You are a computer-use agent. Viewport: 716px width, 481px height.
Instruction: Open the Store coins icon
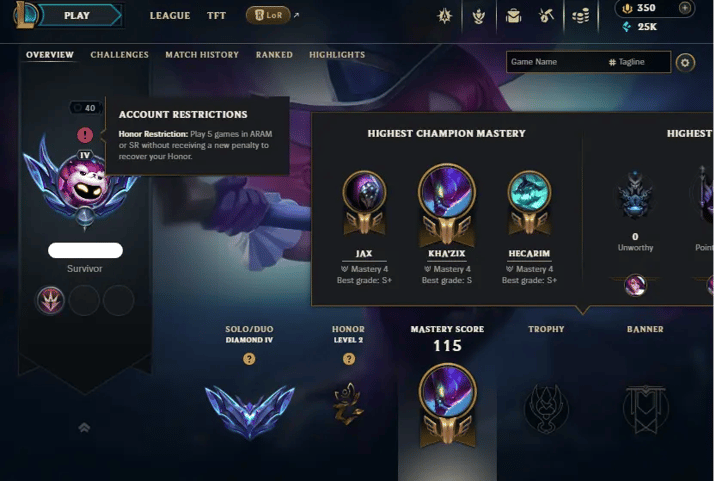coord(581,16)
